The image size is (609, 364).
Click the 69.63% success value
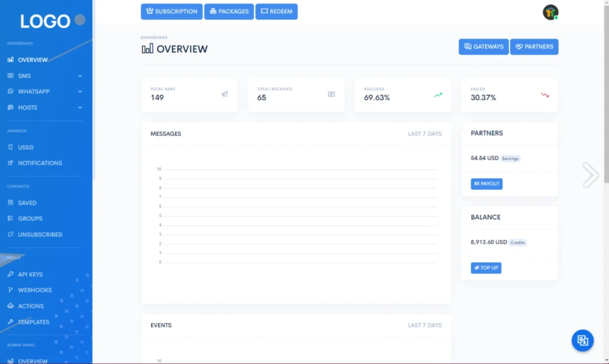(x=377, y=97)
